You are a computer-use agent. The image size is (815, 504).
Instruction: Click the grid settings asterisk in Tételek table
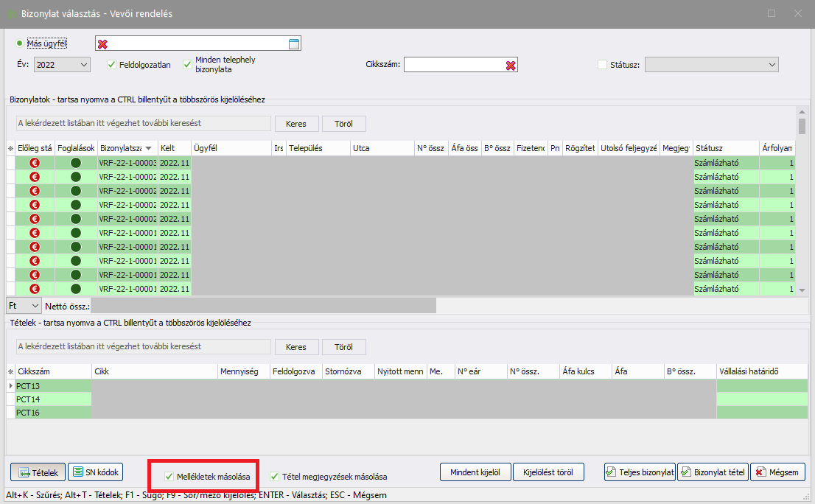click(10, 372)
